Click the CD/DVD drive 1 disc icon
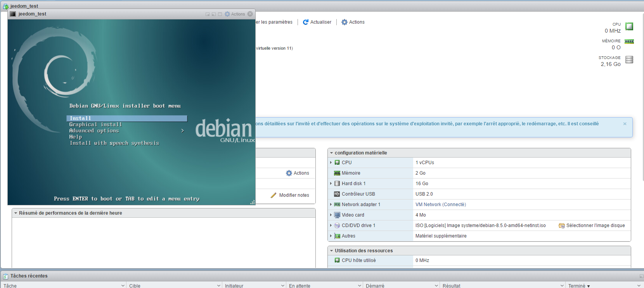 pos(337,226)
